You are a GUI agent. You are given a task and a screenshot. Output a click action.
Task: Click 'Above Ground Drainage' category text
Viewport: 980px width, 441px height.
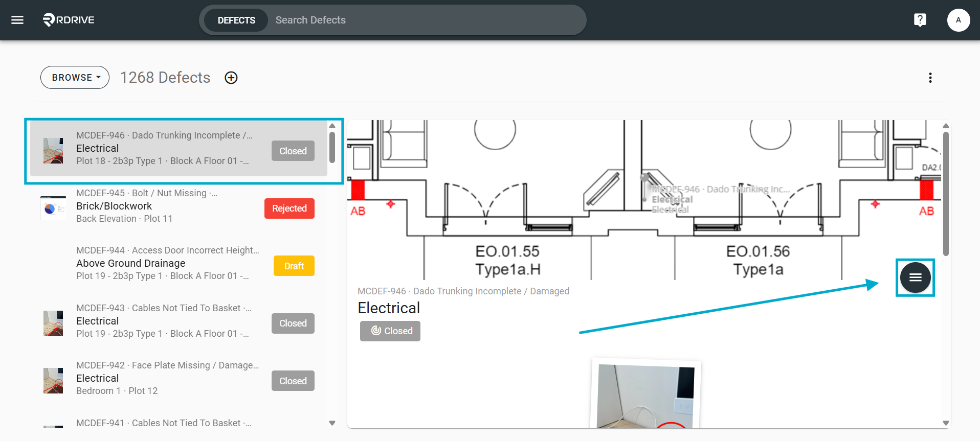click(x=131, y=263)
